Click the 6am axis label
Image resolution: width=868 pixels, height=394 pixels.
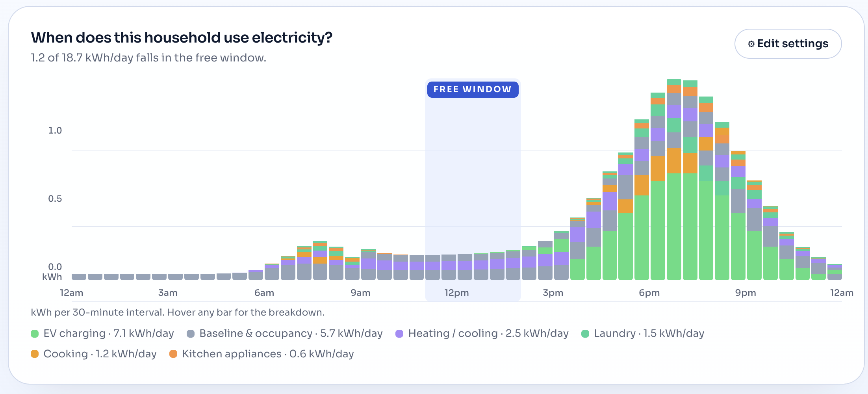point(264,293)
